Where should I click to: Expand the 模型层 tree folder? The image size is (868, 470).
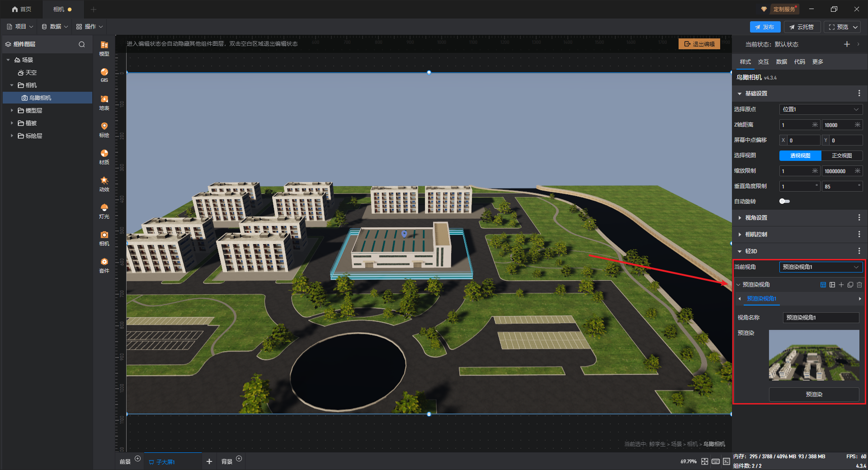(12, 110)
